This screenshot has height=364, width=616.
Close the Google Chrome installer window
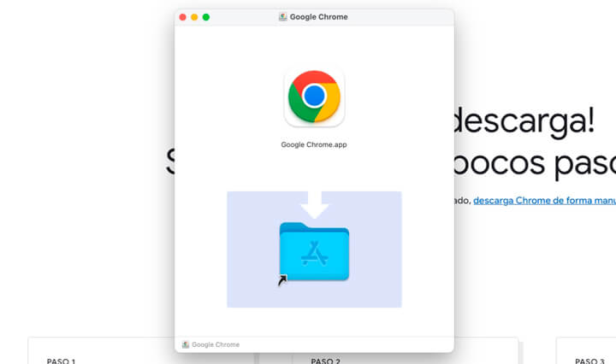[182, 17]
